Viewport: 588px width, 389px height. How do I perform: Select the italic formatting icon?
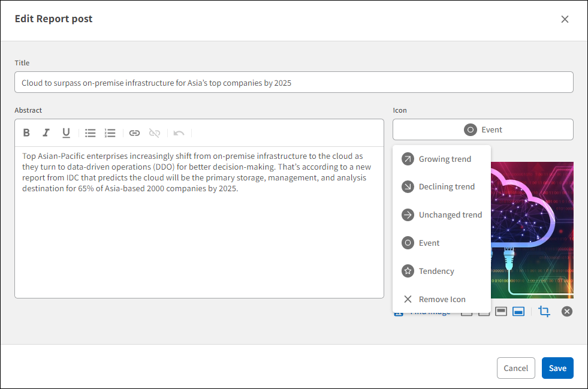46,132
